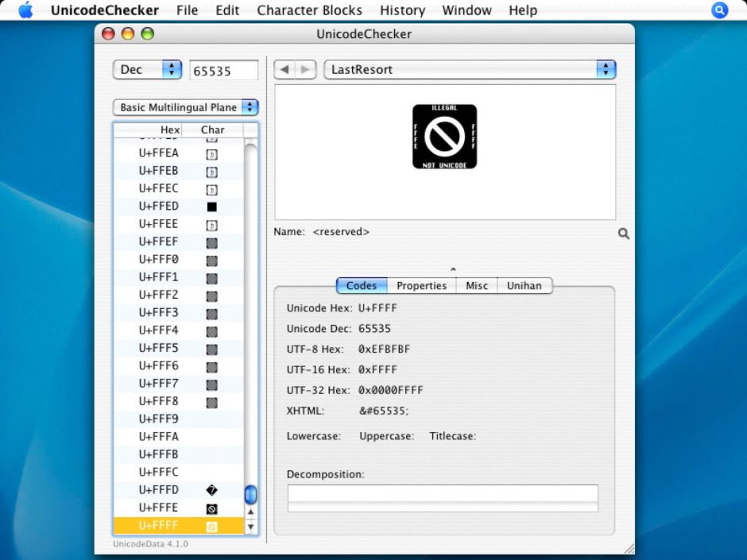Click the Decomposition text field
The width and height of the screenshot is (747, 560).
(443, 498)
